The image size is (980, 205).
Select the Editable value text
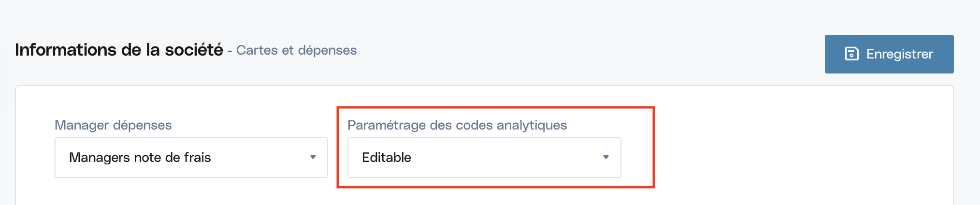click(x=387, y=158)
